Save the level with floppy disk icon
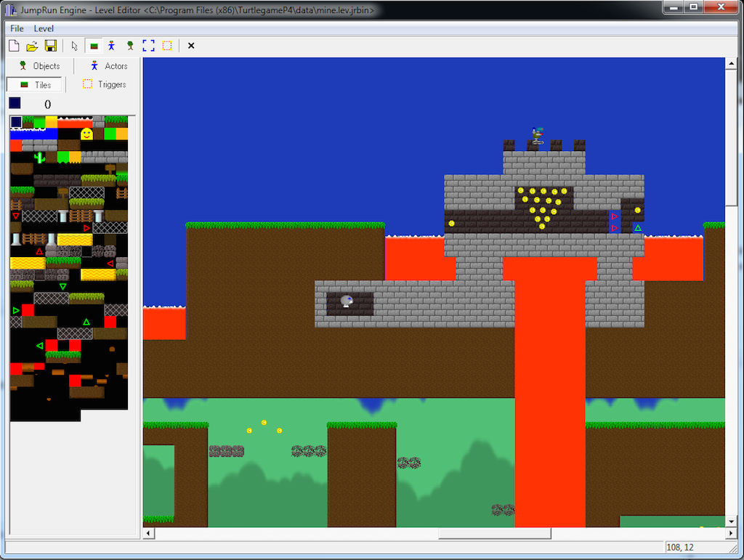Viewport: 744px width, 560px height. (x=51, y=46)
